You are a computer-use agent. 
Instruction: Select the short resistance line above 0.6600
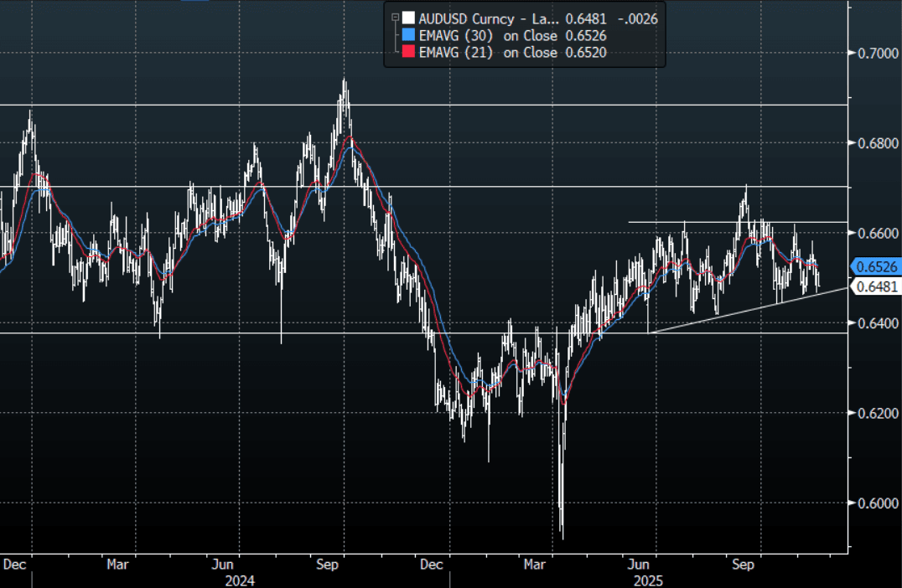click(x=713, y=222)
